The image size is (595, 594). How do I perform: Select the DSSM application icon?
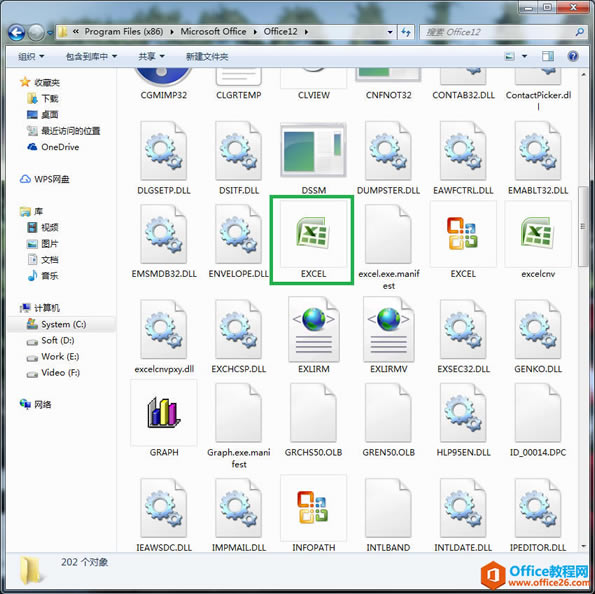pos(313,150)
